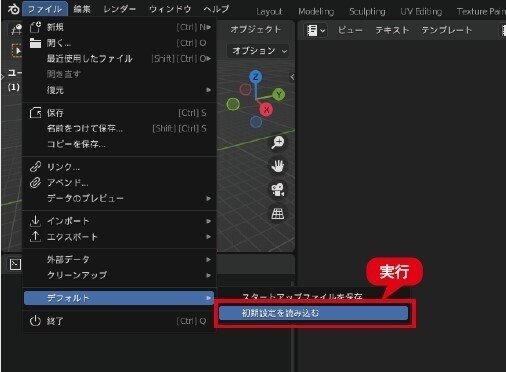
Task: Expand 最近使用したファイル submenu
Action: click(x=120, y=59)
